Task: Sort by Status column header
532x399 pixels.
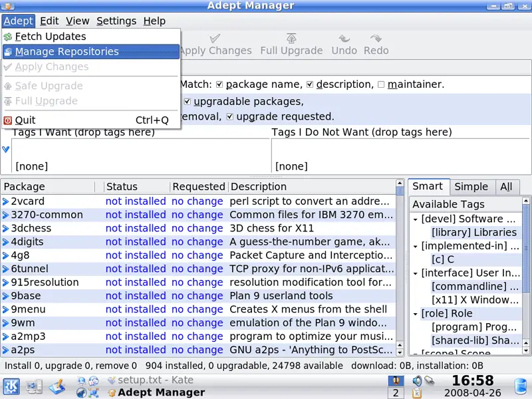Action: pyautogui.click(x=136, y=187)
